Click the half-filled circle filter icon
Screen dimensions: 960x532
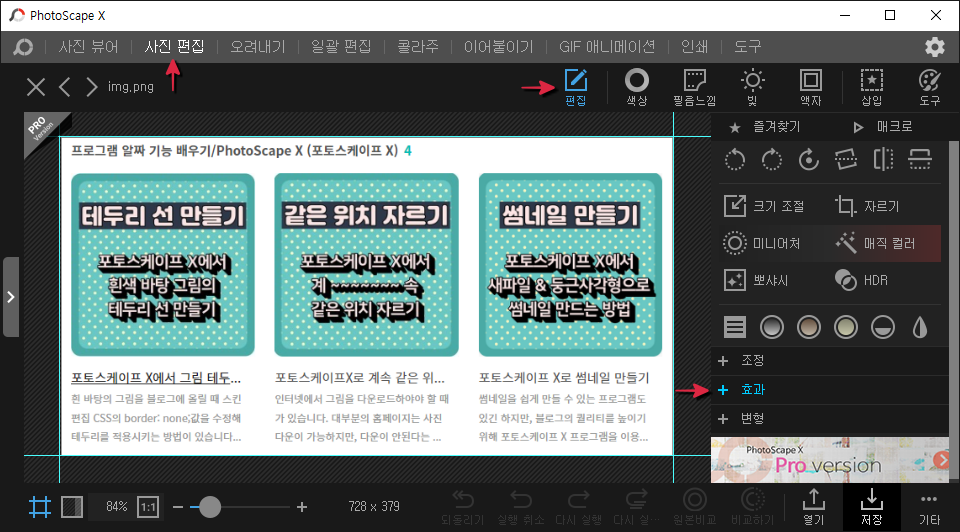coord(883,327)
